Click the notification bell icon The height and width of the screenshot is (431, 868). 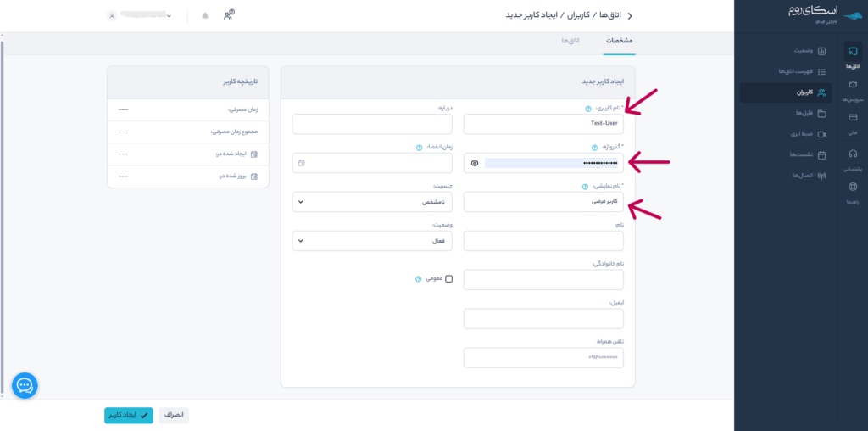pos(205,16)
